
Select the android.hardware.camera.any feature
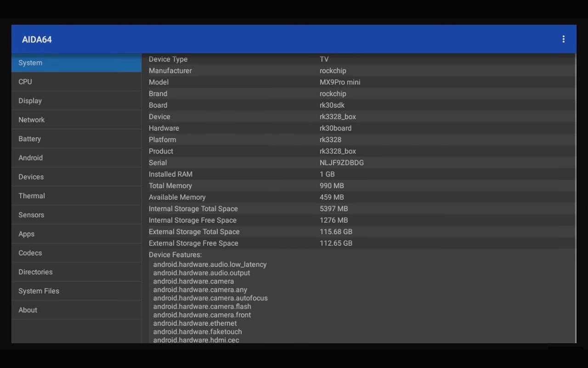pos(200,290)
